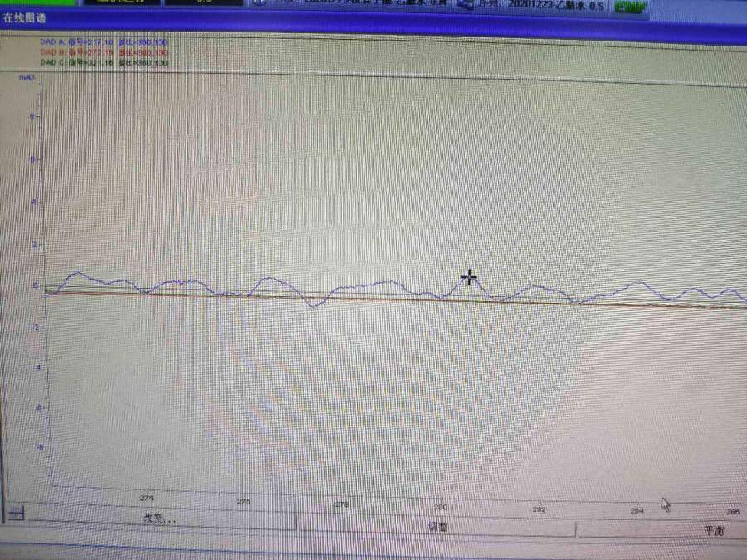Click the small icon left of 改变...
This screenshot has width=747, height=560.
17,514
